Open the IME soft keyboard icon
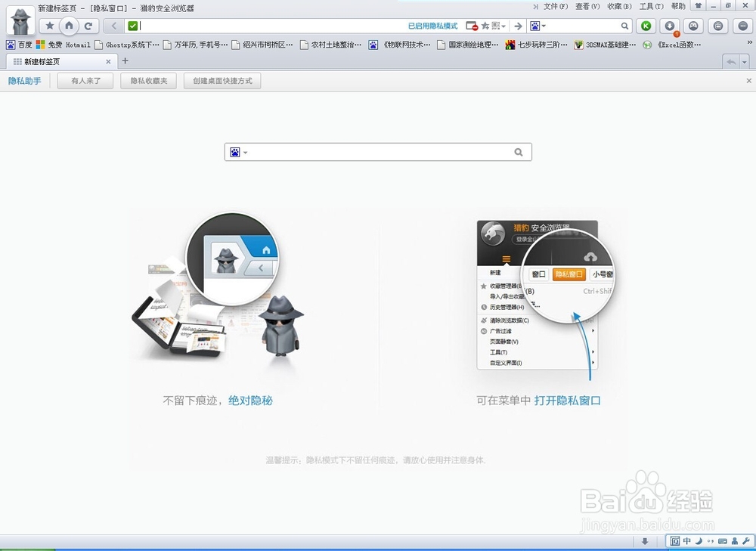The height and width of the screenshot is (551, 756). 722,541
